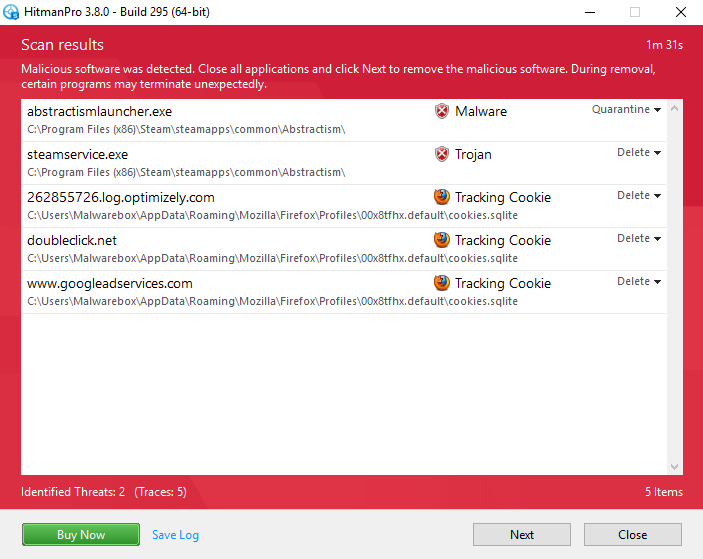Select the doubleclick.net tracking cookie row
Image resolution: width=703 pixels, height=559 pixels.
point(220,249)
